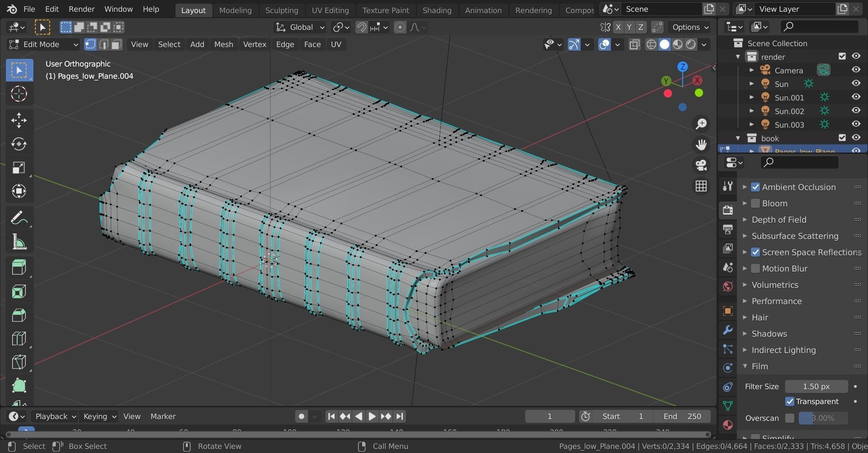Select the Annotate tool
Screen dimensions: 868x453
tap(19, 218)
